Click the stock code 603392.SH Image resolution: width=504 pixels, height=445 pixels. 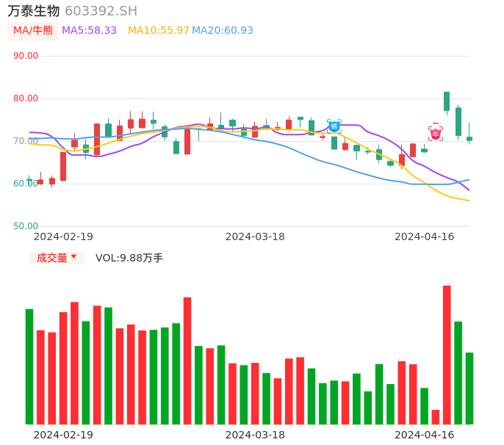(x=101, y=11)
